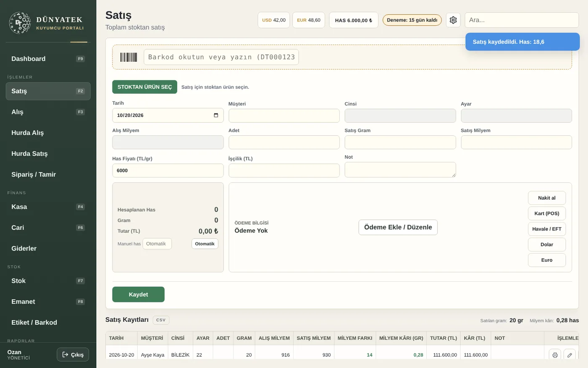Click the barcode scanner icon
The width and height of the screenshot is (588, 368).
click(129, 57)
